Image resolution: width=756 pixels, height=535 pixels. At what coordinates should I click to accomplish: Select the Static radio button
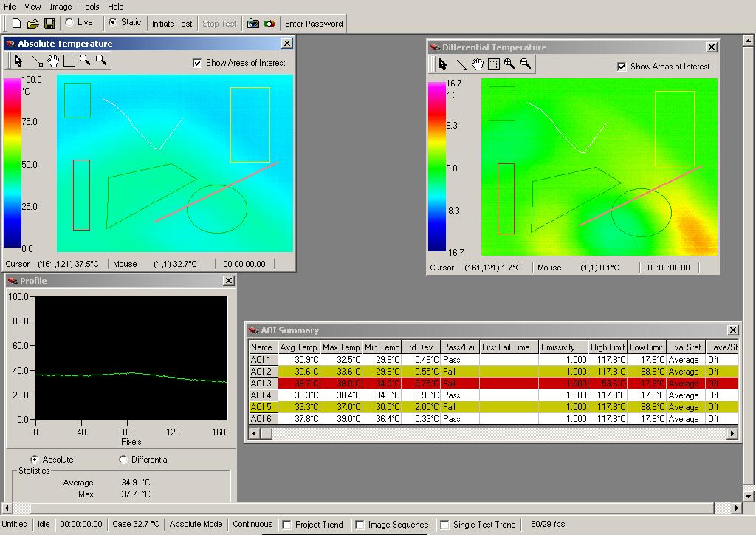pos(113,22)
